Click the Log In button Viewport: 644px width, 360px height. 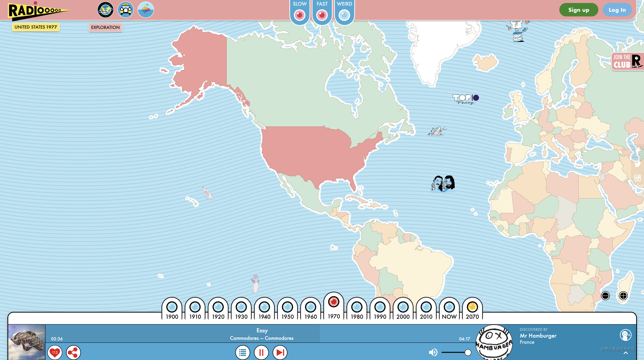pyautogui.click(x=617, y=10)
